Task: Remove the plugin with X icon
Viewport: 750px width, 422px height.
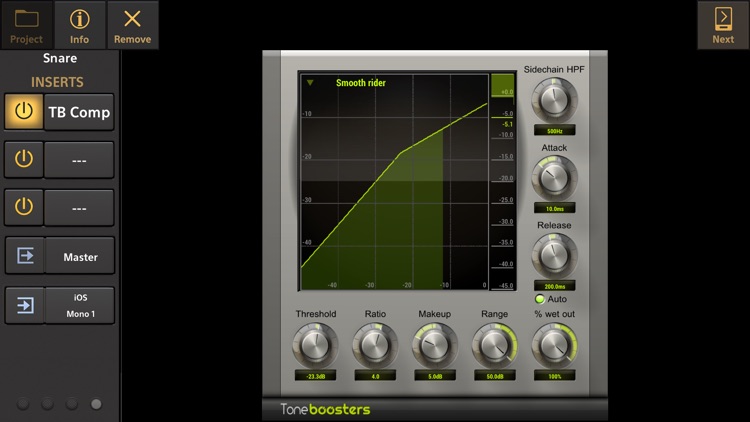Action: coord(132,25)
